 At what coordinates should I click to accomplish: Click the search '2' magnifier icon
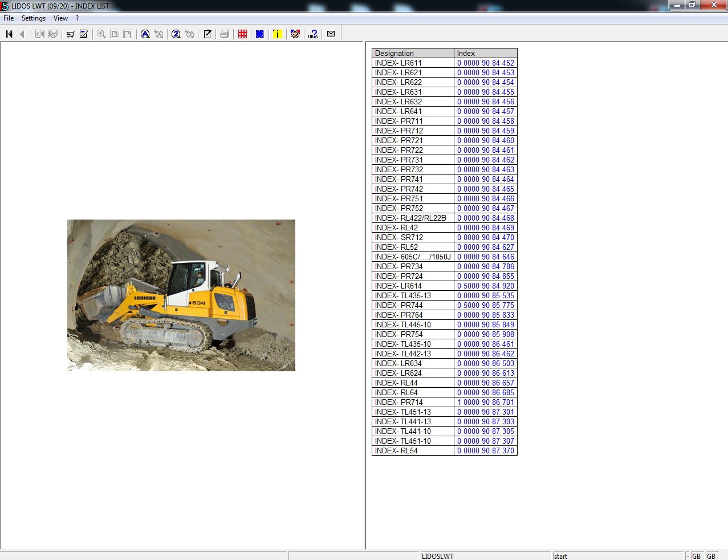tap(176, 34)
